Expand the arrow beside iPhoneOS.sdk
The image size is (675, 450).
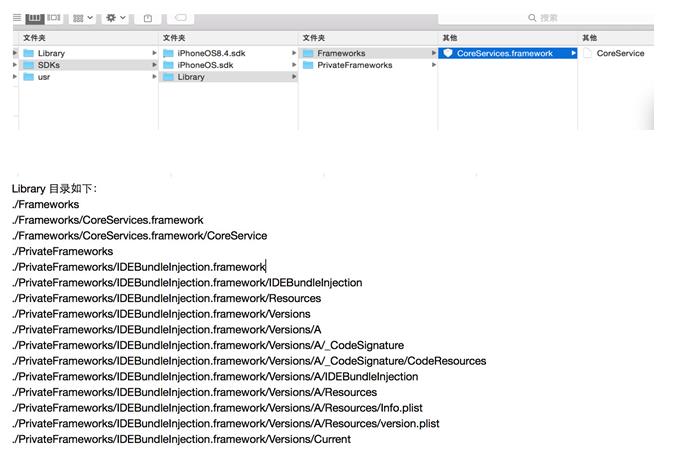pos(294,65)
